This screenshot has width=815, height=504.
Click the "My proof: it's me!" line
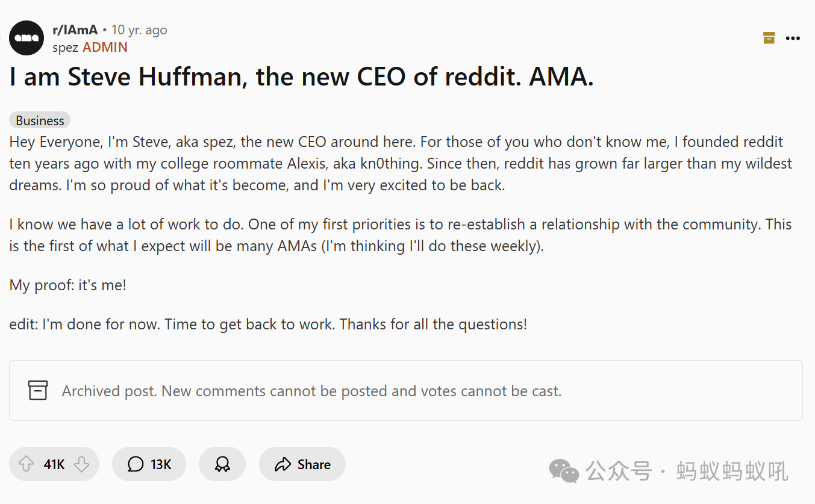click(x=68, y=285)
